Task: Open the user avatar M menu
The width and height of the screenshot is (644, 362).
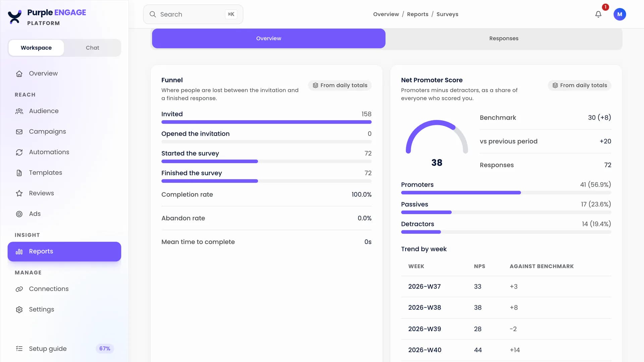Action: click(x=620, y=14)
